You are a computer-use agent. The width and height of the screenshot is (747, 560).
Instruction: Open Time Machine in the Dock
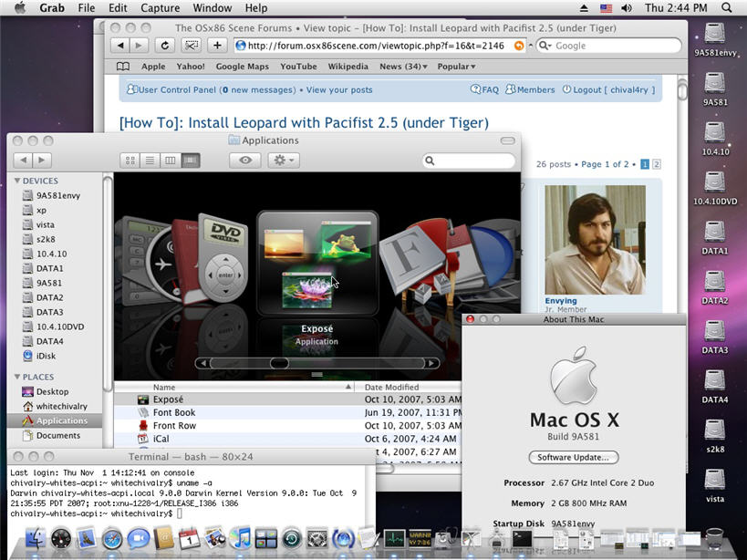292,539
